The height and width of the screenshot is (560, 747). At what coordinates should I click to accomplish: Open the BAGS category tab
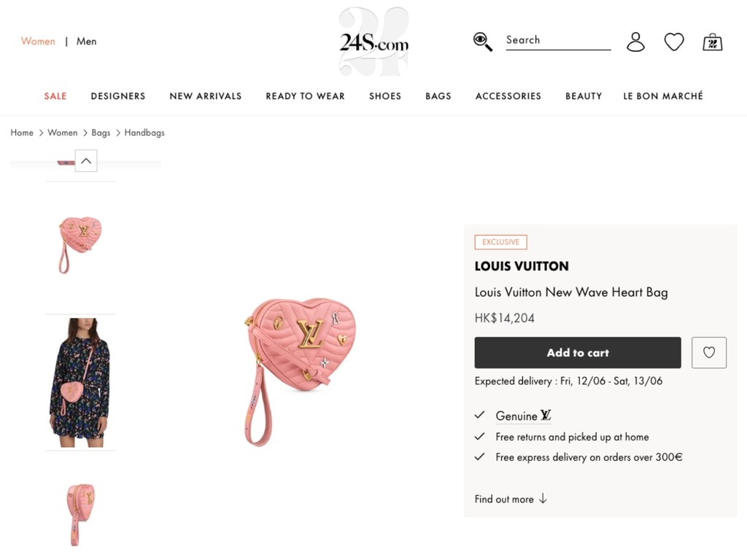click(438, 96)
